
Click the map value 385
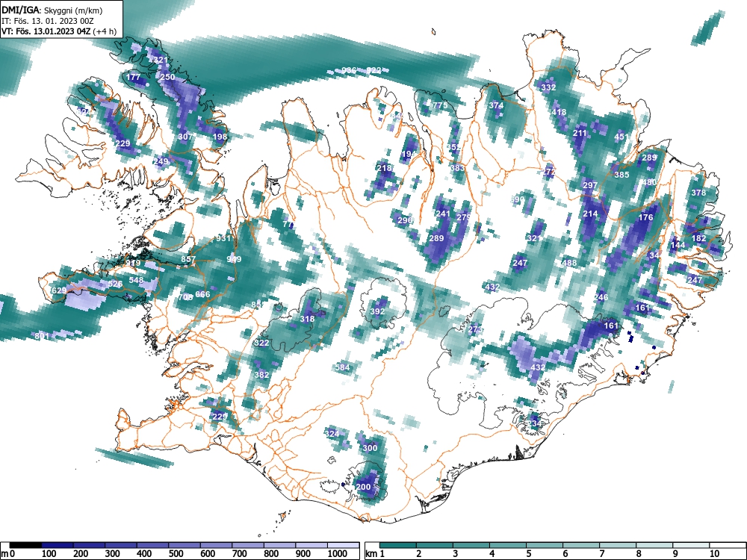pyautogui.click(x=622, y=175)
